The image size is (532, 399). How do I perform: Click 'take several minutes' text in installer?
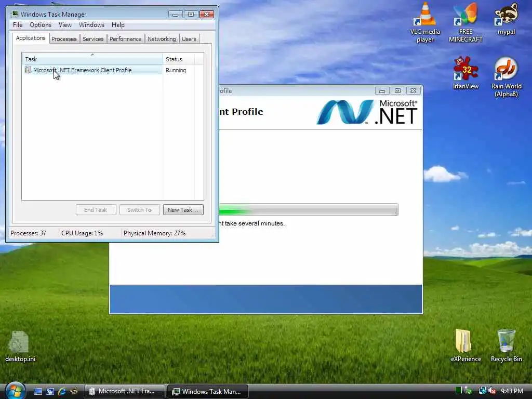255,223
